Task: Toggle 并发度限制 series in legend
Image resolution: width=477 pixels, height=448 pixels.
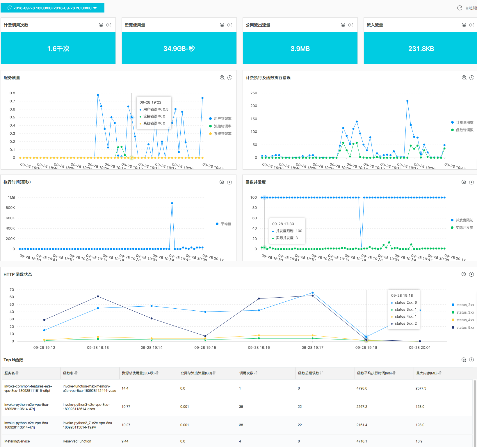Action: pos(462,220)
